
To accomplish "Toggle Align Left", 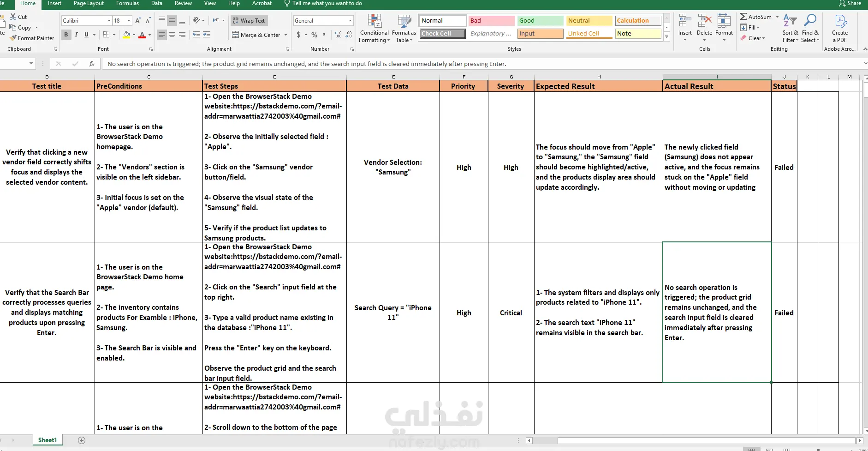I will point(162,35).
